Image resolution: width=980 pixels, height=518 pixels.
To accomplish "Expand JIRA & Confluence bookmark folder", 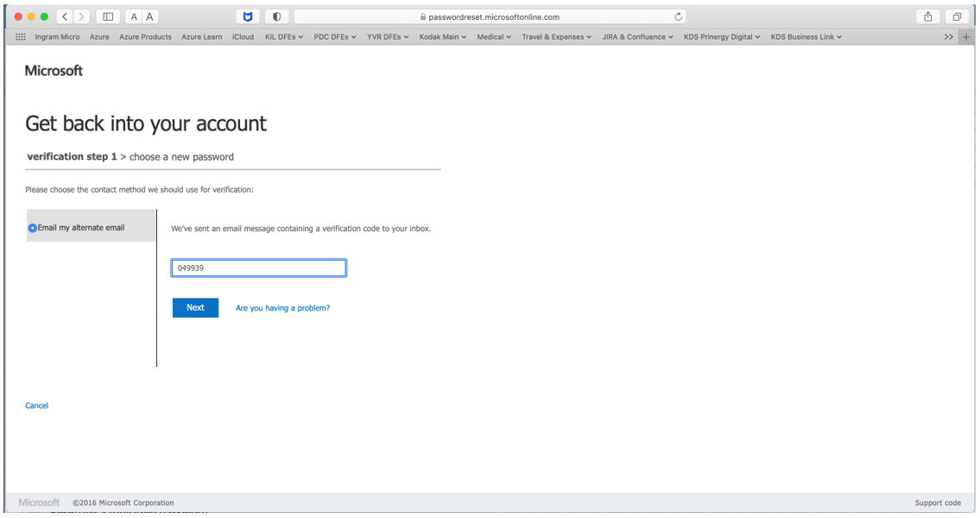I will tap(637, 37).
